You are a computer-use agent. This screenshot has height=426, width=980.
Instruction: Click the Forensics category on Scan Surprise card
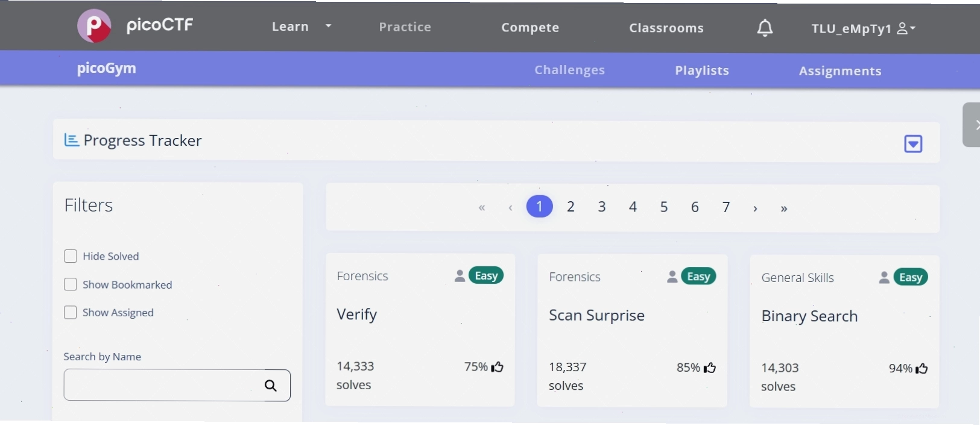point(575,277)
